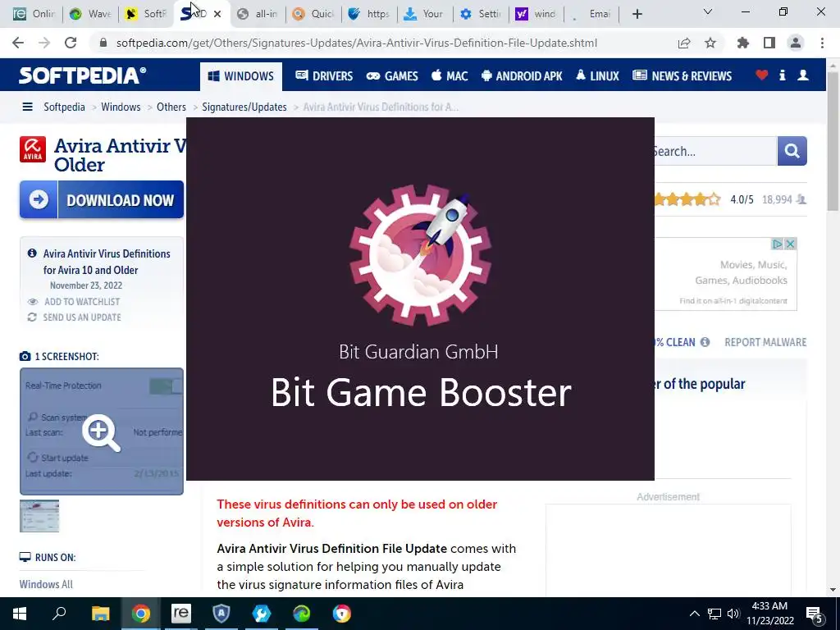Select the DRIVERS category
Screen dimensions: 840x630
(x=324, y=76)
